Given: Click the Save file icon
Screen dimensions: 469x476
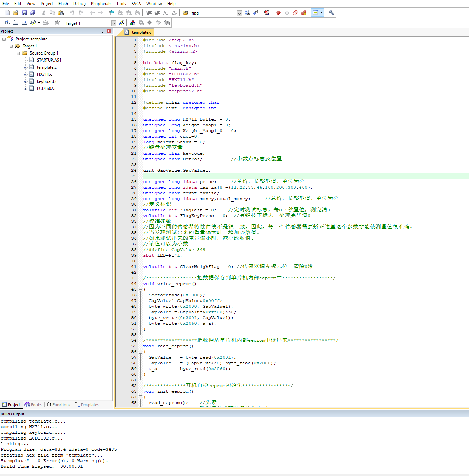Looking at the screenshot, I should pyautogui.click(x=24, y=13).
